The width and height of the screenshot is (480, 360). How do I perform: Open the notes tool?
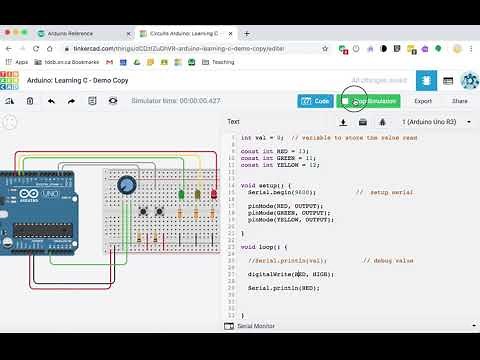(92, 101)
